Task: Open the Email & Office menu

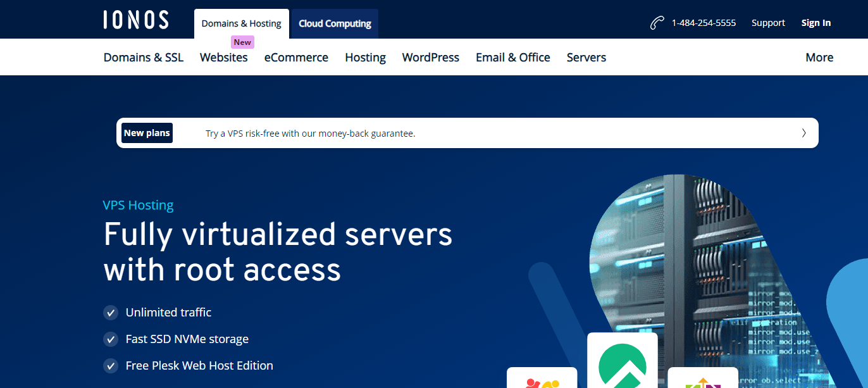Action: [x=513, y=57]
